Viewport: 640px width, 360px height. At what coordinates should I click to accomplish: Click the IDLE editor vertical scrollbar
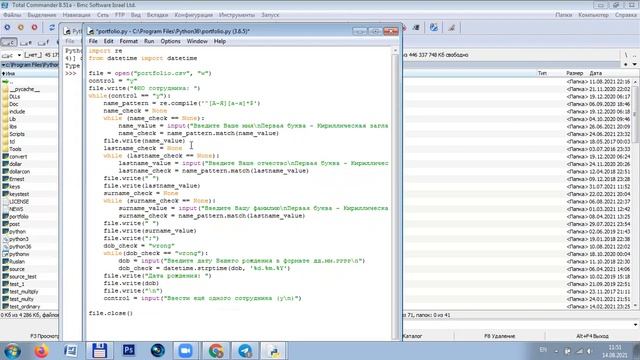pos(395,193)
